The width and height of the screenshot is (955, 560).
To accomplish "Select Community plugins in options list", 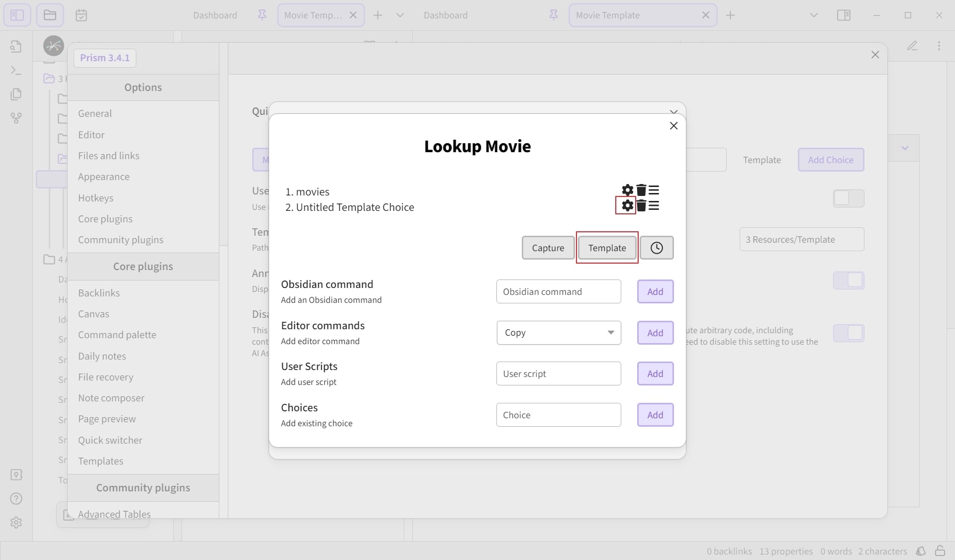I will [120, 240].
